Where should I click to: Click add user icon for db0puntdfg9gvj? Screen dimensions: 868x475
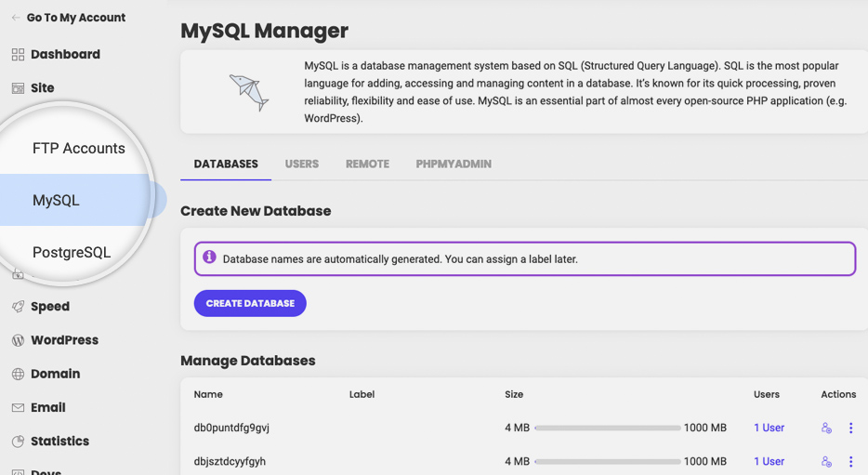[x=826, y=428]
